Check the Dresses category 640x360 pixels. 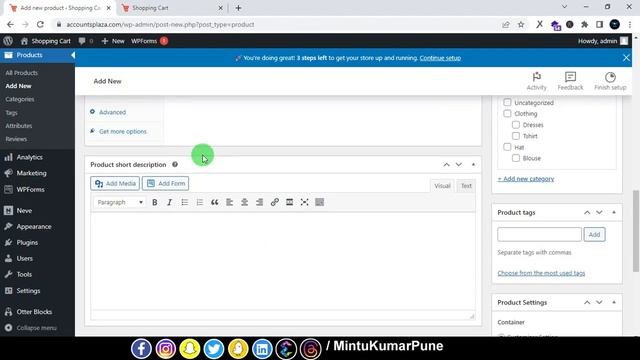516,124
